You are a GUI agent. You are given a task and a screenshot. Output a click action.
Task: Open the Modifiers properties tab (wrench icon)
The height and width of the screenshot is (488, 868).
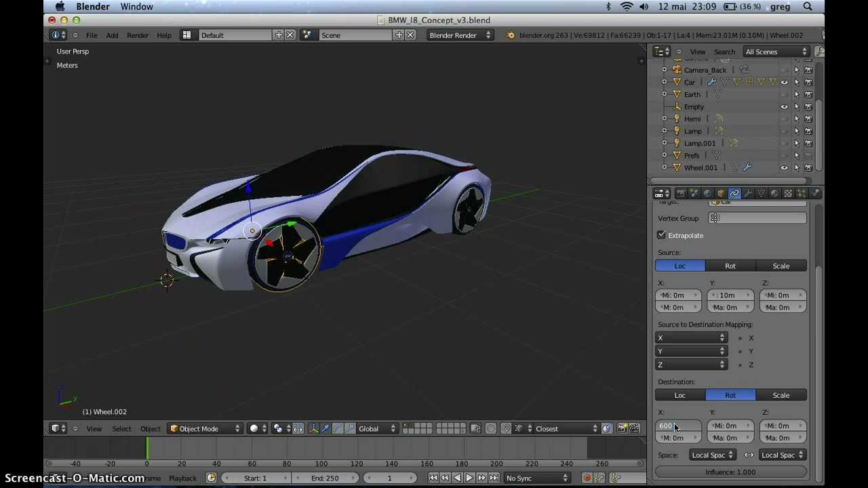tap(747, 194)
